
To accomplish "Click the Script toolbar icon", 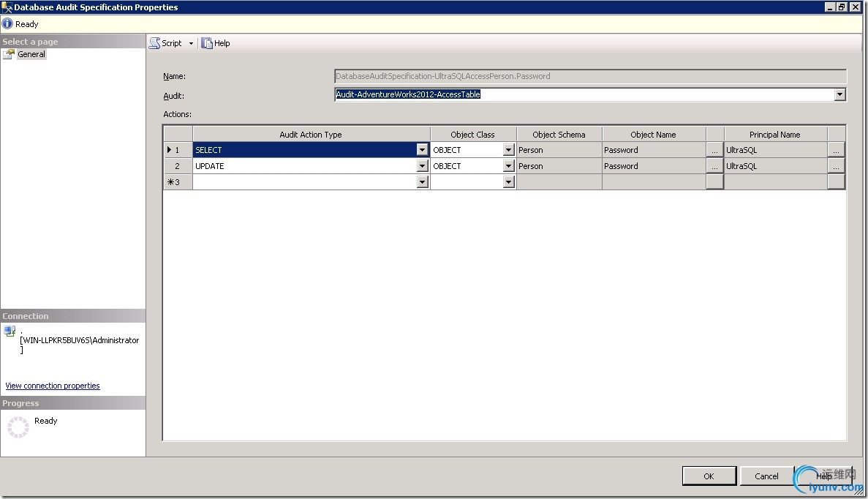I will pos(154,43).
